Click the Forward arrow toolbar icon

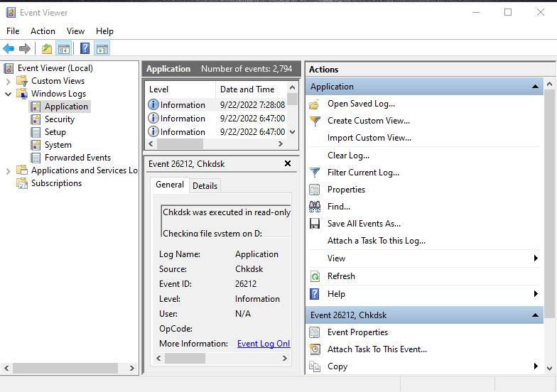24,48
